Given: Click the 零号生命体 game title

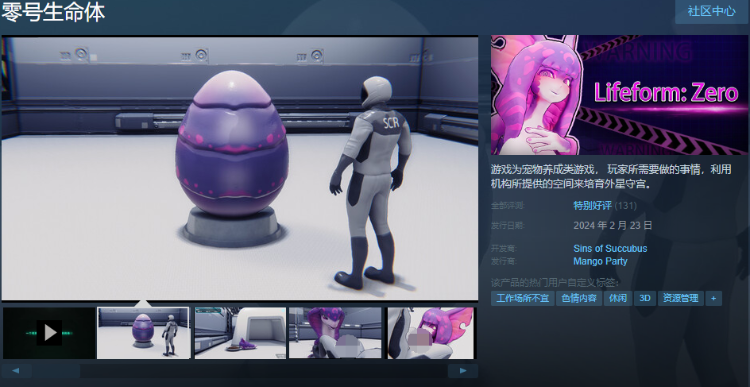Looking at the screenshot, I should [x=53, y=12].
